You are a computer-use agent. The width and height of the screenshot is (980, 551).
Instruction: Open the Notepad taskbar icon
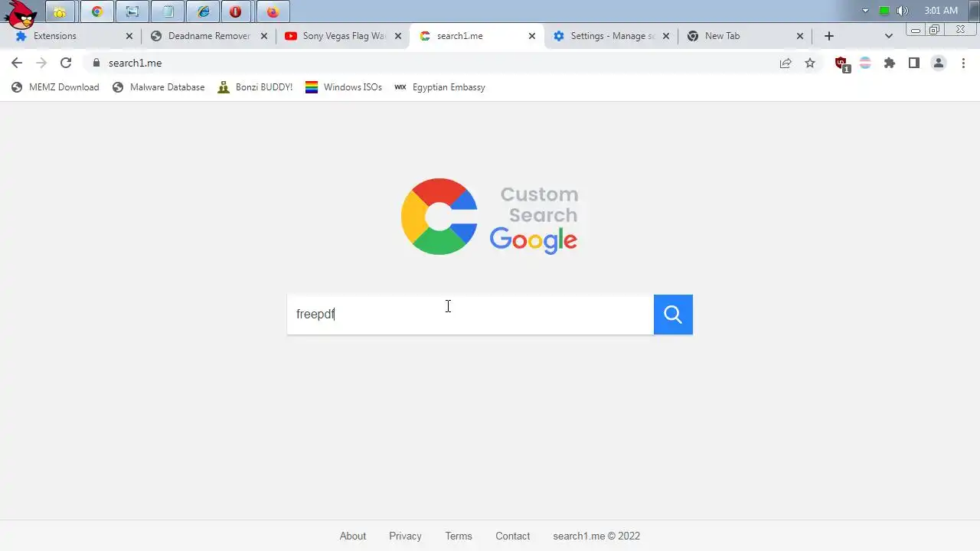pyautogui.click(x=168, y=11)
